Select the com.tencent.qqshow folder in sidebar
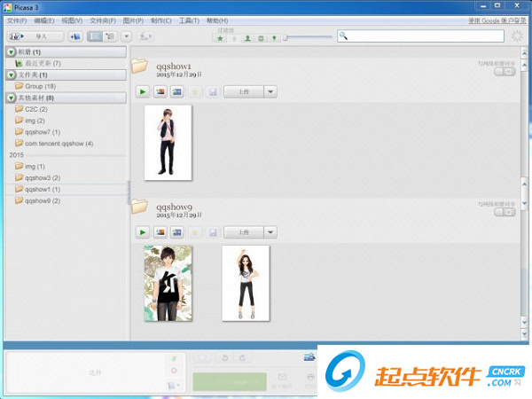This screenshot has width=532, height=399. coord(59,144)
